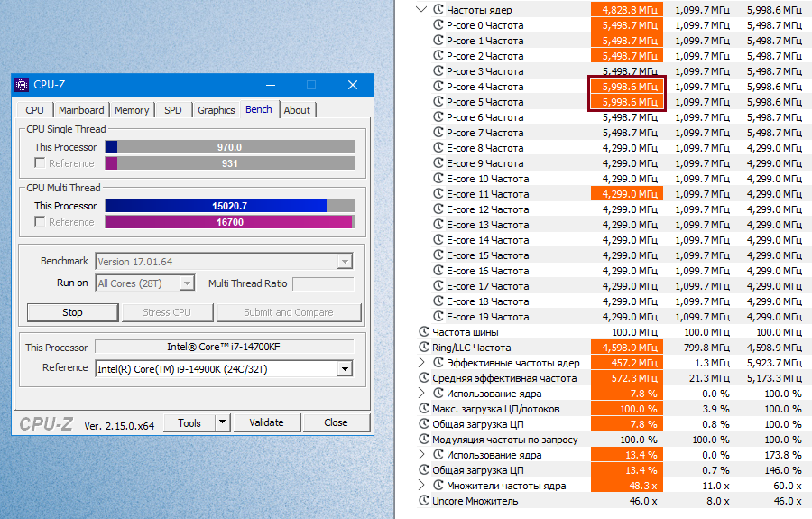Viewport: 812px width, 519px height.
Task: Click clock icon of P-core 6 Частота
Action: 438,117
